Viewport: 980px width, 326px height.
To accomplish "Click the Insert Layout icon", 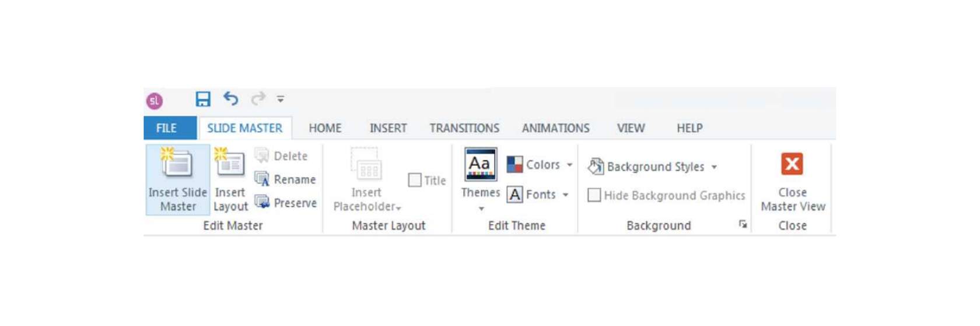I will [230, 162].
